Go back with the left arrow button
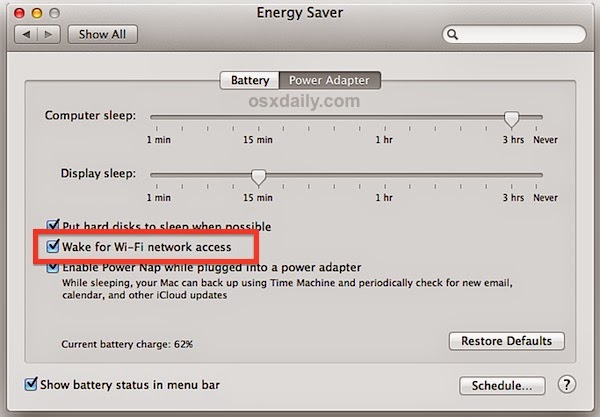 (26, 35)
